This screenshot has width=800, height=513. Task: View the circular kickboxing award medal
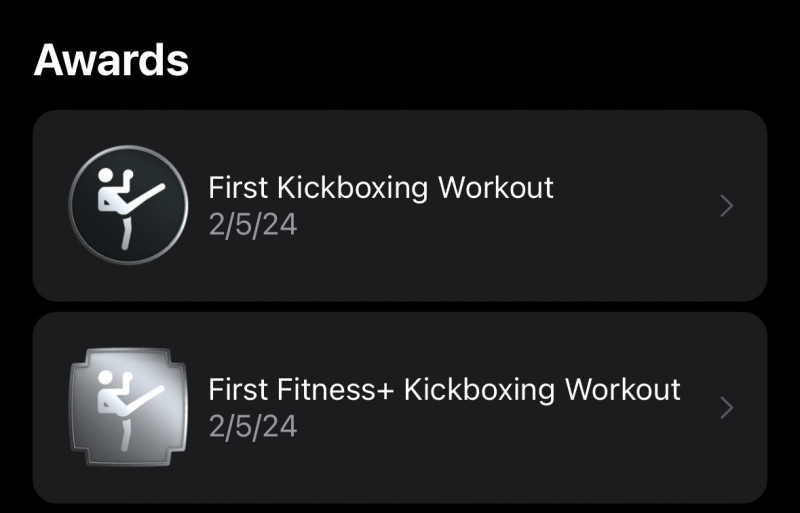click(128, 205)
